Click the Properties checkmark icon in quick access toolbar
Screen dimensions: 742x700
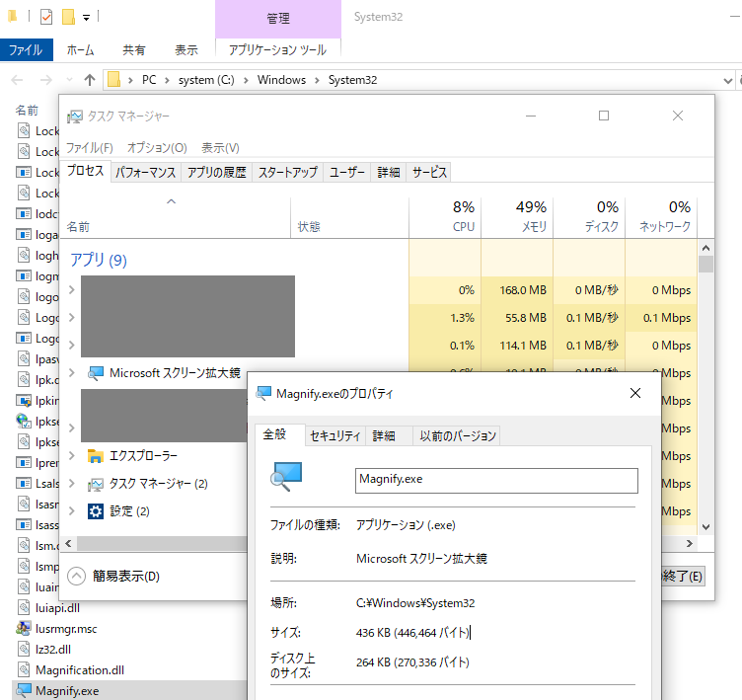45,17
